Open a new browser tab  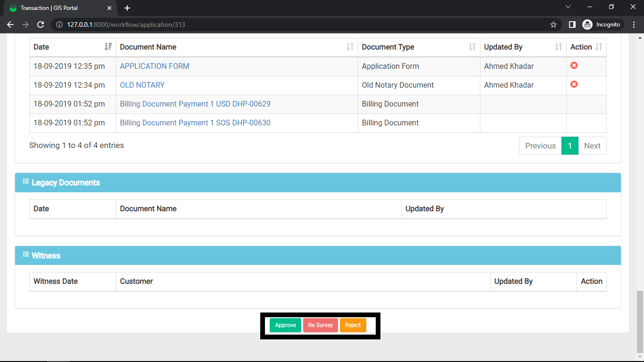pyautogui.click(x=127, y=8)
